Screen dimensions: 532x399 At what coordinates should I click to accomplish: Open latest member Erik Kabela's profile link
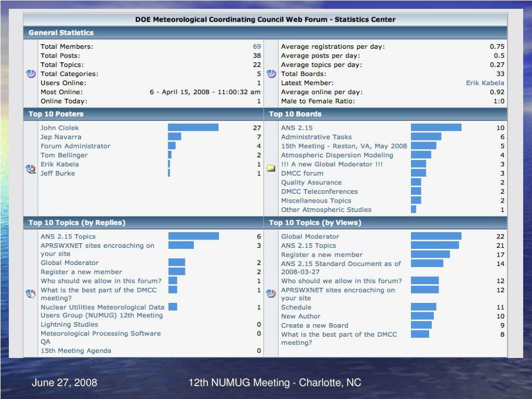pos(485,83)
